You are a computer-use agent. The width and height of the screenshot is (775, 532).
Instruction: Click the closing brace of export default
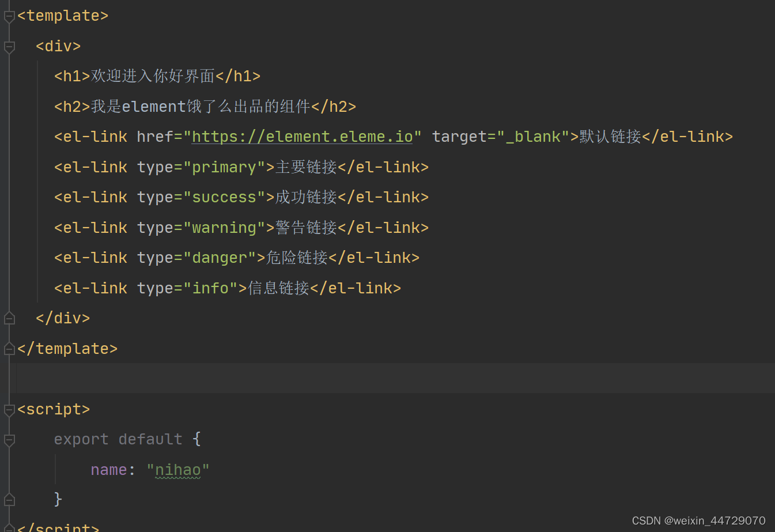58,499
